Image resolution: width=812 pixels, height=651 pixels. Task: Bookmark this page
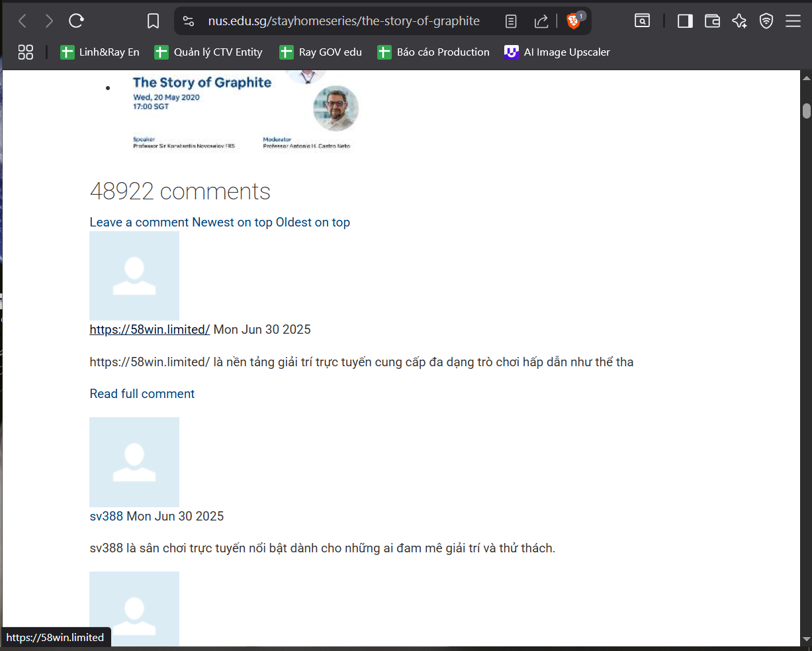coord(153,21)
